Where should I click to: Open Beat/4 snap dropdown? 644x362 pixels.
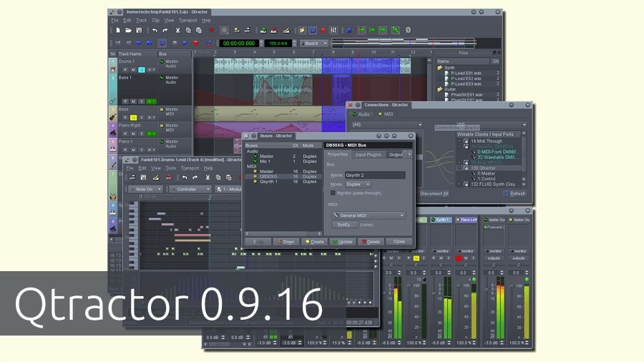click(314, 43)
